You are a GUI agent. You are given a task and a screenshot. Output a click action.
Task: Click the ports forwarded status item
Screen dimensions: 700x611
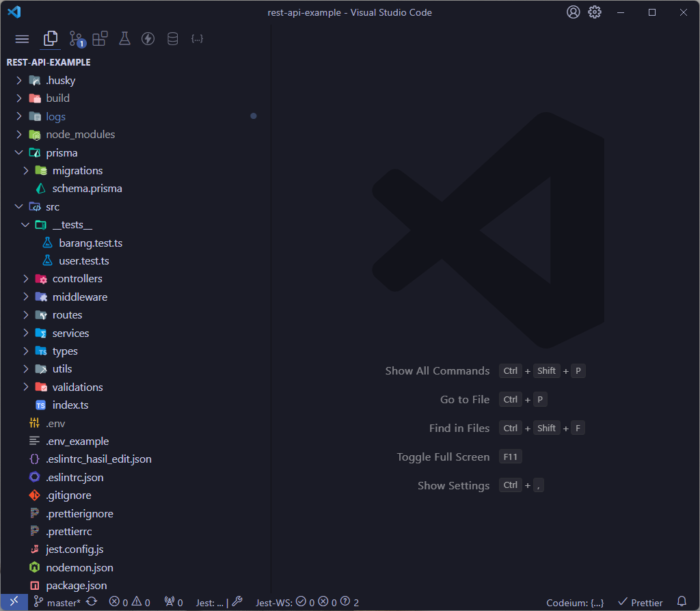(x=174, y=603)
